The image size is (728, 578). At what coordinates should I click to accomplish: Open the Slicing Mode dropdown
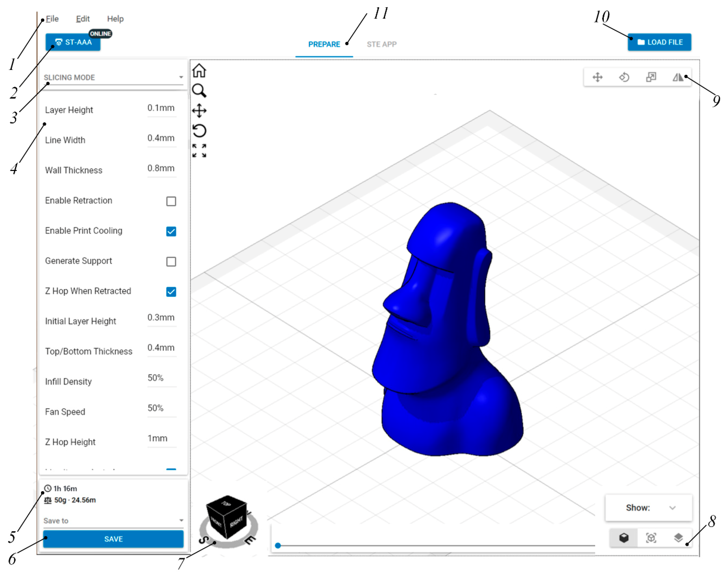113,77
